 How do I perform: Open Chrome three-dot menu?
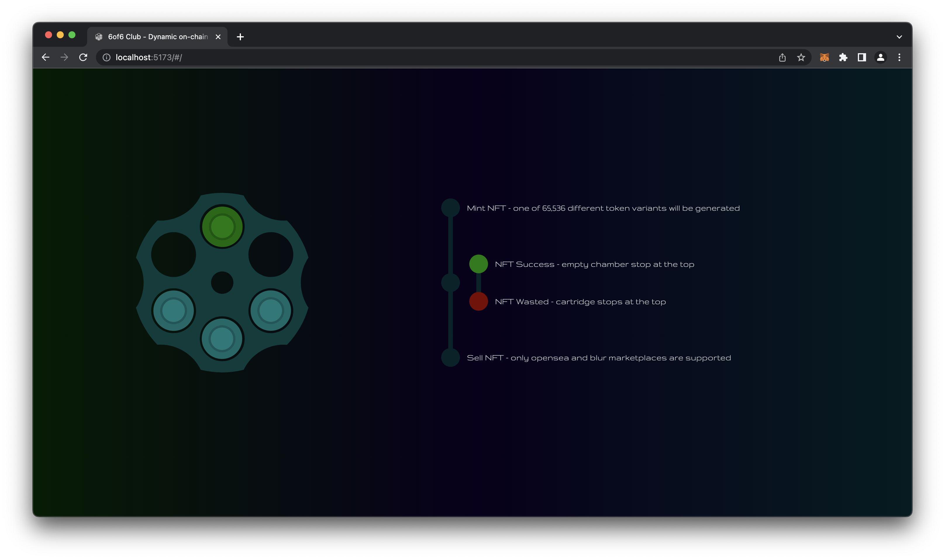[x=899, y=57]
